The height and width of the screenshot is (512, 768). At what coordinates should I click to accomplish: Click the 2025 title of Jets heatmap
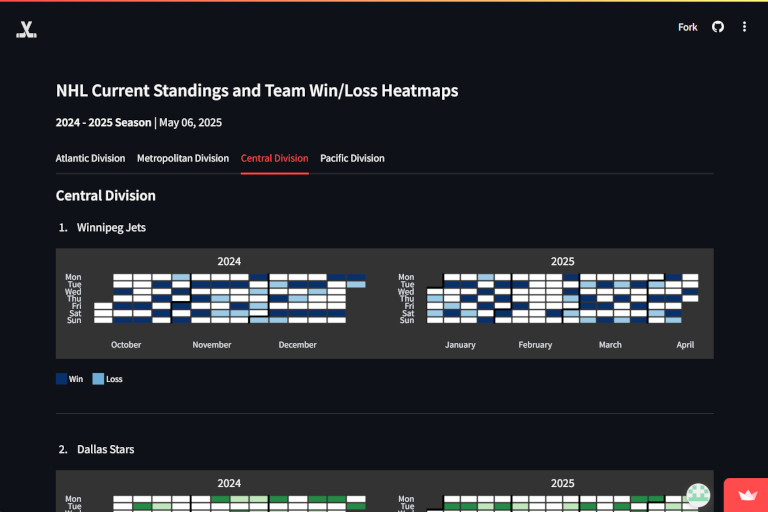(562, 261)
